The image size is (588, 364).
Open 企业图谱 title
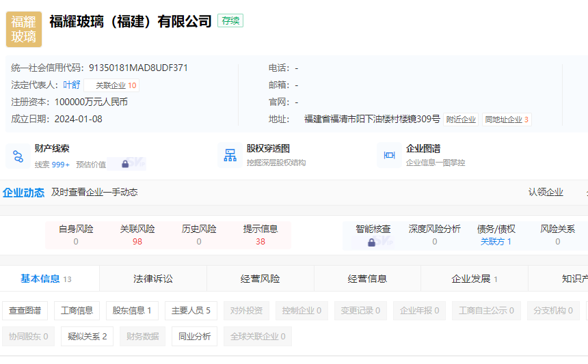(x=423, y=149)
